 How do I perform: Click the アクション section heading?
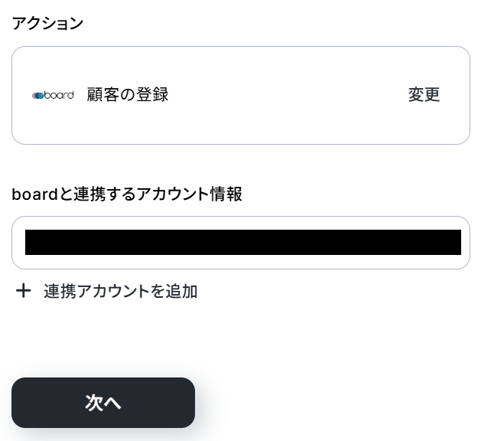tap(47, 24)
